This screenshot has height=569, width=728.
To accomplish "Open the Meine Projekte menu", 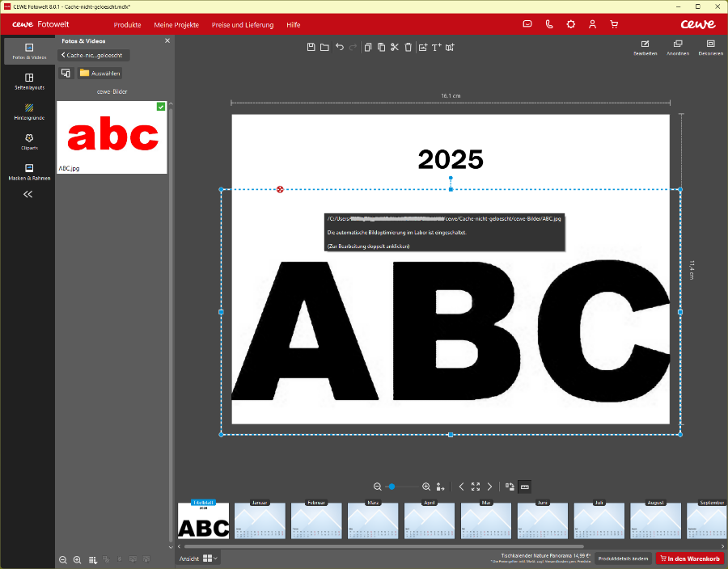I will pyautogui.click(x=176, y=24).
